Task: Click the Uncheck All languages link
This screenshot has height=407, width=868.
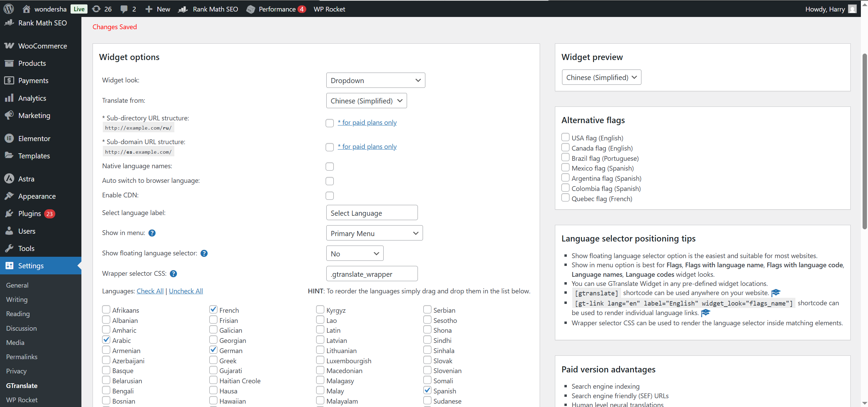Action: (x=186, y=291)
